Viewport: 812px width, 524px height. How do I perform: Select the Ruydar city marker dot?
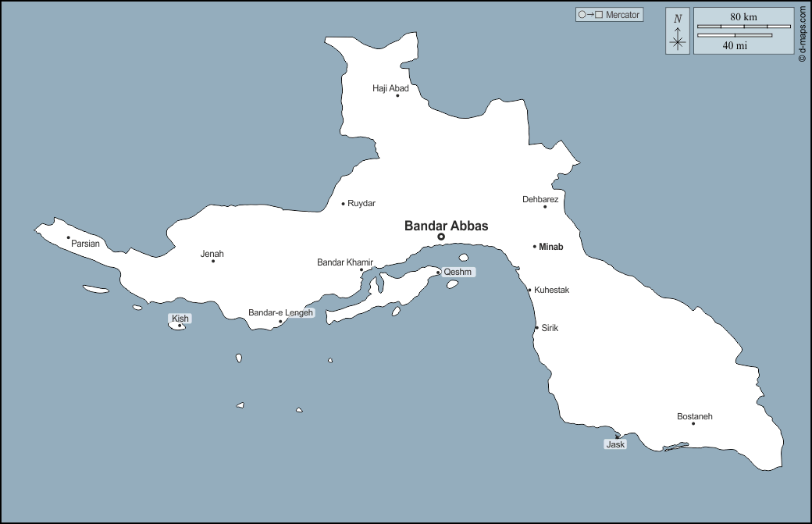pyautogui.click(x=344, y=204)
